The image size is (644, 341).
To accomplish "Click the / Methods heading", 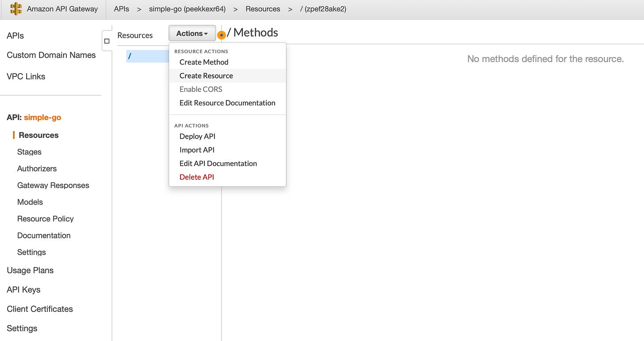I will point(253,33).
